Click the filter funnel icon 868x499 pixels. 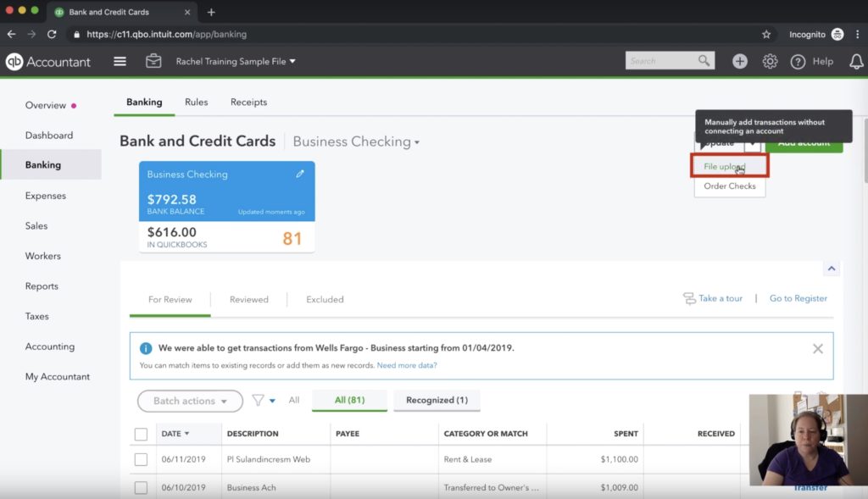pos(258,400)
